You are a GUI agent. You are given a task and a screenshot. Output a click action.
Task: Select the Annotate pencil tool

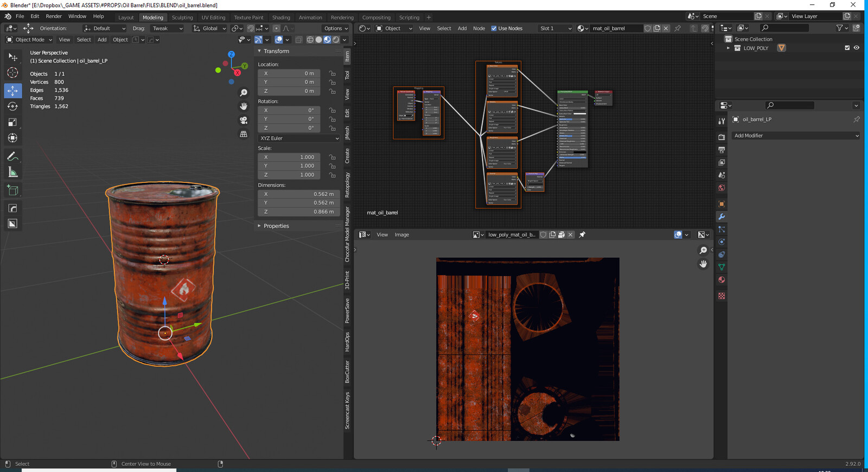[x=12, y=156]
